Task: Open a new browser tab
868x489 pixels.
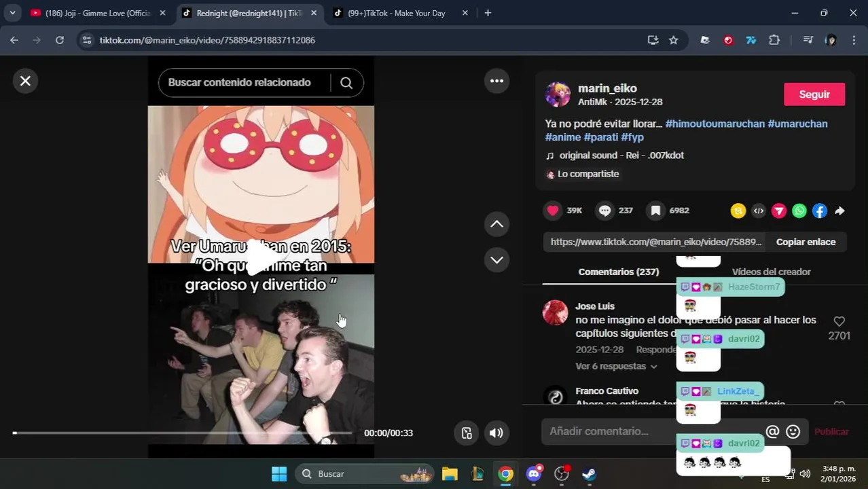Action: click(x=488, y=13)
